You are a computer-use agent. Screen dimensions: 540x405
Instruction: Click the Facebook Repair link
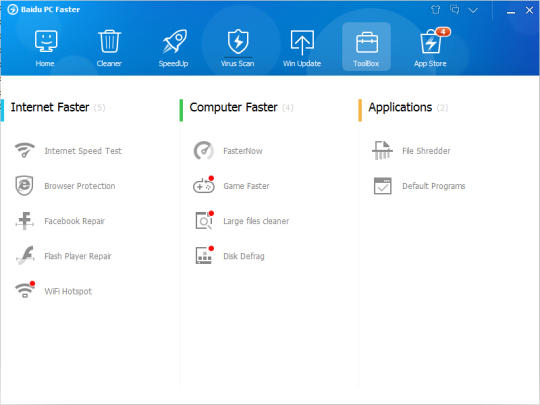click(x=74, y=221)
